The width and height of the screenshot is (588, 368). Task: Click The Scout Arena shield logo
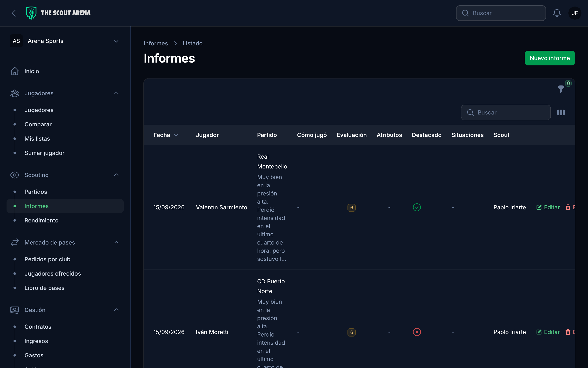click(31, 13)
